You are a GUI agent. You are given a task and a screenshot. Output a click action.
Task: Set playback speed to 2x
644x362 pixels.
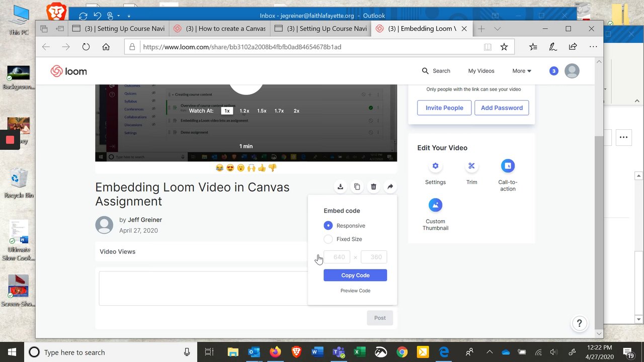296,111
